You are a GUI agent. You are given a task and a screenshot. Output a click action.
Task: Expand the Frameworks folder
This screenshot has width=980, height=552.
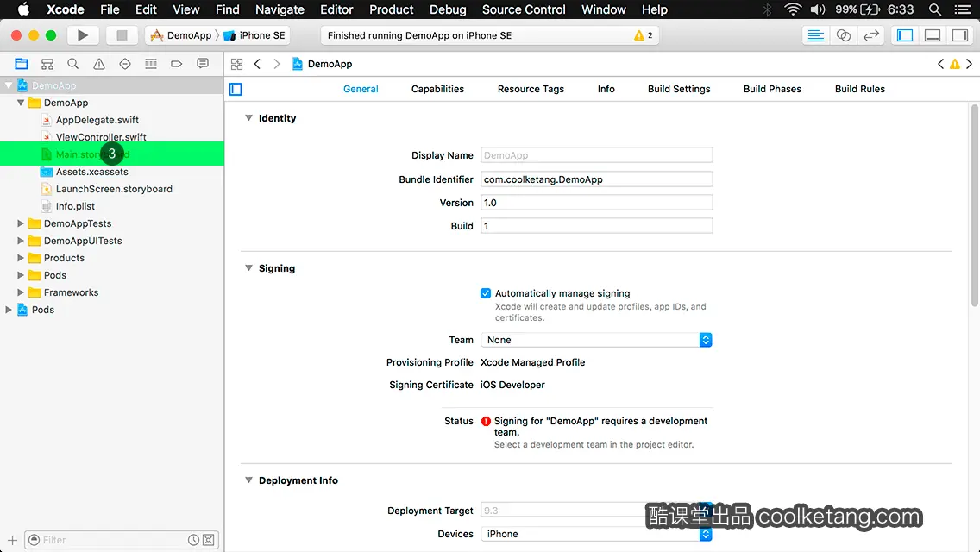[x=21, y=292]
